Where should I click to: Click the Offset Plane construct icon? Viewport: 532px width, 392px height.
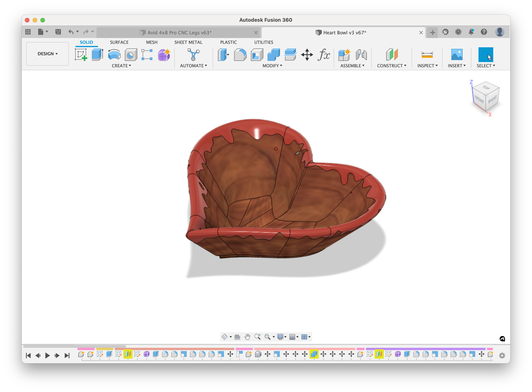click(x=392, y=55)
